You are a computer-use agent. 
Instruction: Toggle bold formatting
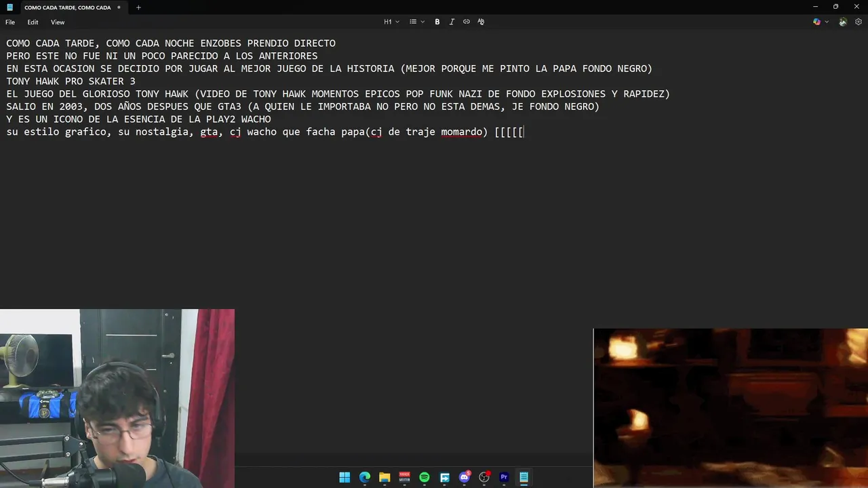(437, 22)
